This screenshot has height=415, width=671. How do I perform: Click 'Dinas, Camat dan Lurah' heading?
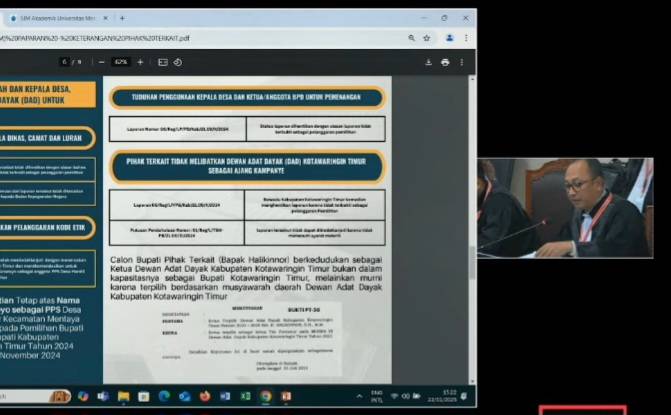click(x=48, y=138)
